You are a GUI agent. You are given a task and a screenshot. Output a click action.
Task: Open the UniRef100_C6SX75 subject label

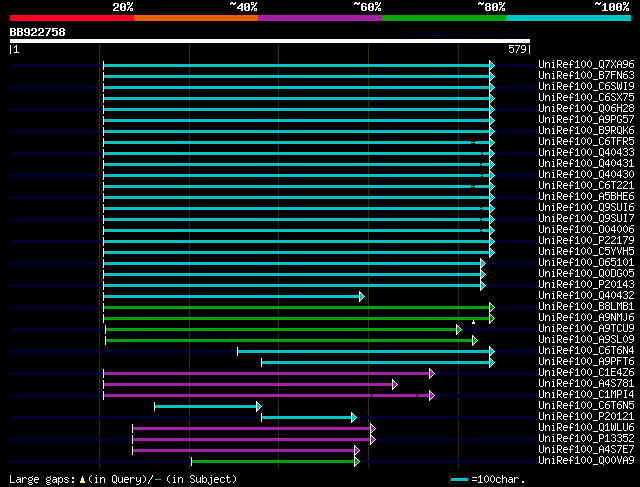pos(587,97)
